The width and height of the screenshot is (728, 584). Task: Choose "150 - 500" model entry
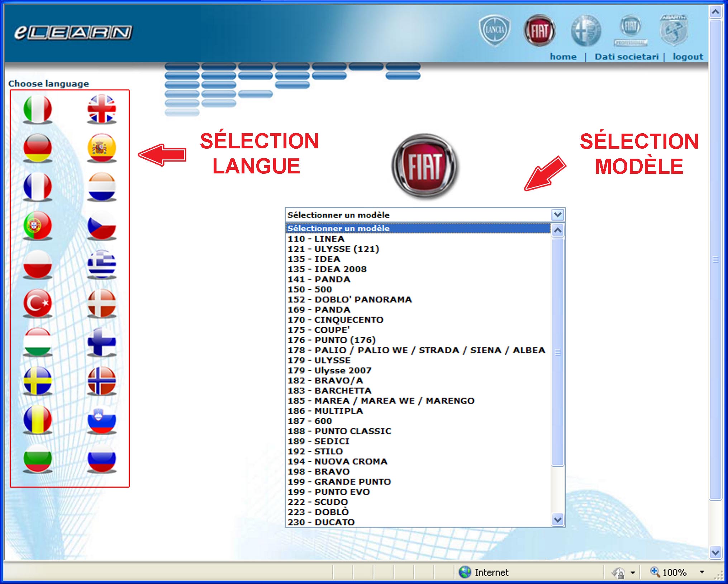310,289
